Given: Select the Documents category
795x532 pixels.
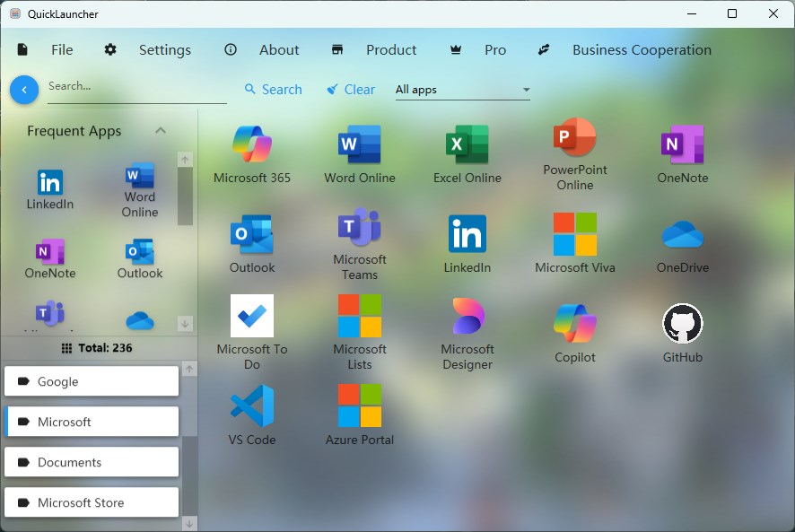Looking at the screenshot, I should (x=92, y=462).
